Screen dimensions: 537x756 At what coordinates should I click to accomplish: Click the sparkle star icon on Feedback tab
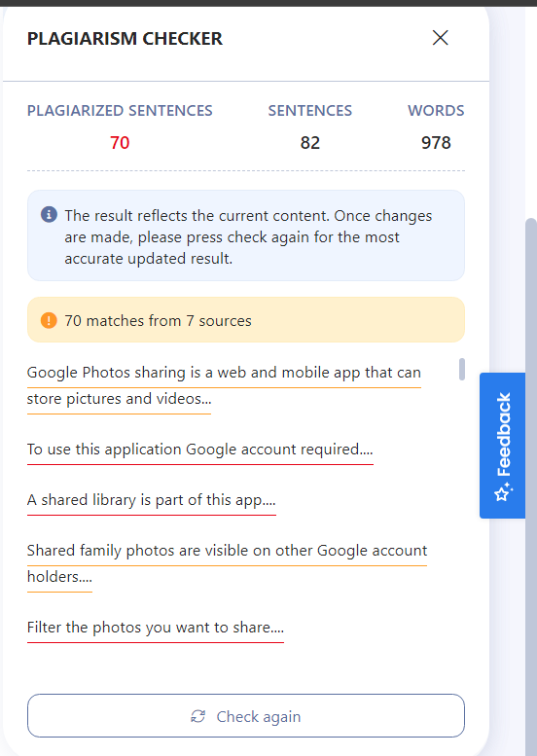(503, 492)
